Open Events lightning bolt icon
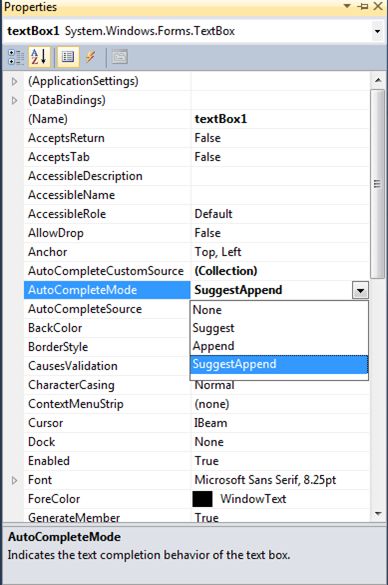The image size is (388, 585). coord(91,57)
